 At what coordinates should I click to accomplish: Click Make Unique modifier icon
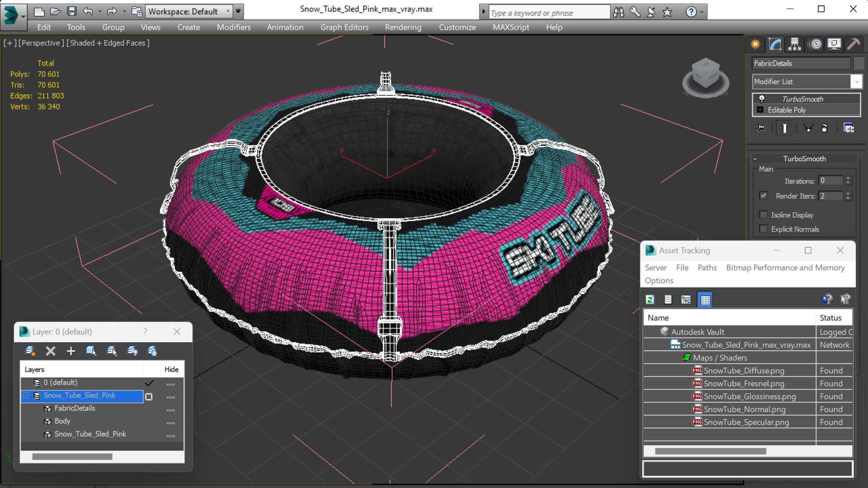[x=808, y=128]
